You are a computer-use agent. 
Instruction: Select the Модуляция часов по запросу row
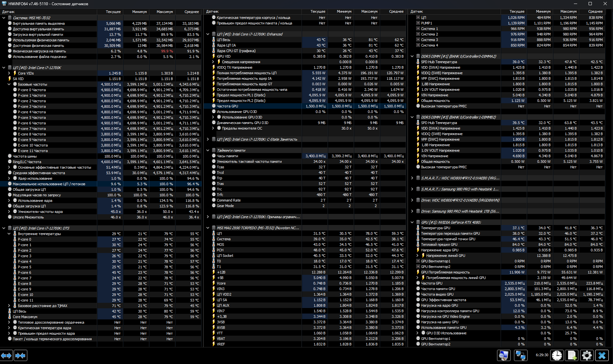point(101,195)
